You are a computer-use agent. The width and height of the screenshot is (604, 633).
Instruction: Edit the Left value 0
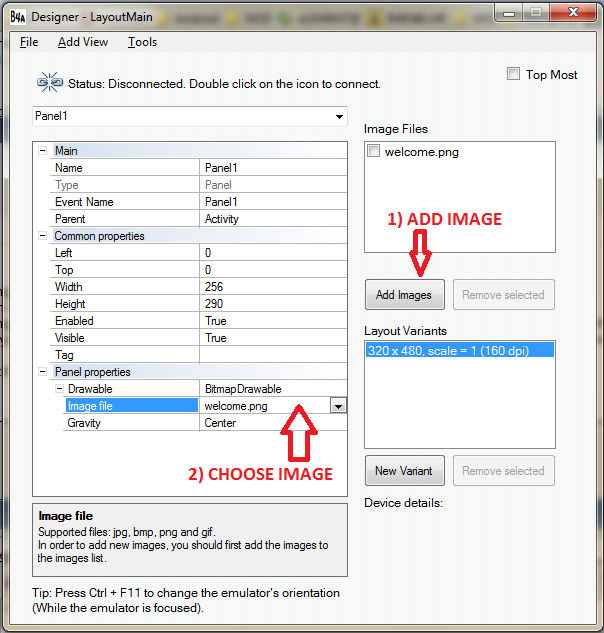[x=273, y=252]
